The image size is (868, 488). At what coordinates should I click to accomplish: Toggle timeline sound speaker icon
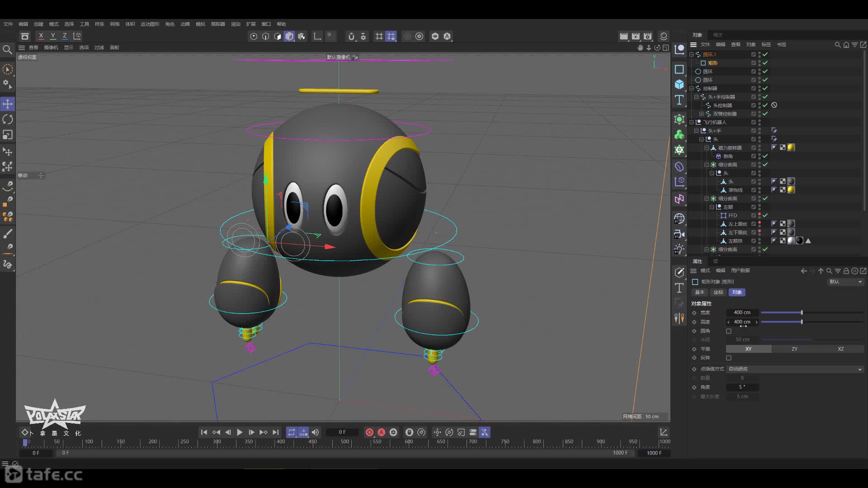coord(315,432)
